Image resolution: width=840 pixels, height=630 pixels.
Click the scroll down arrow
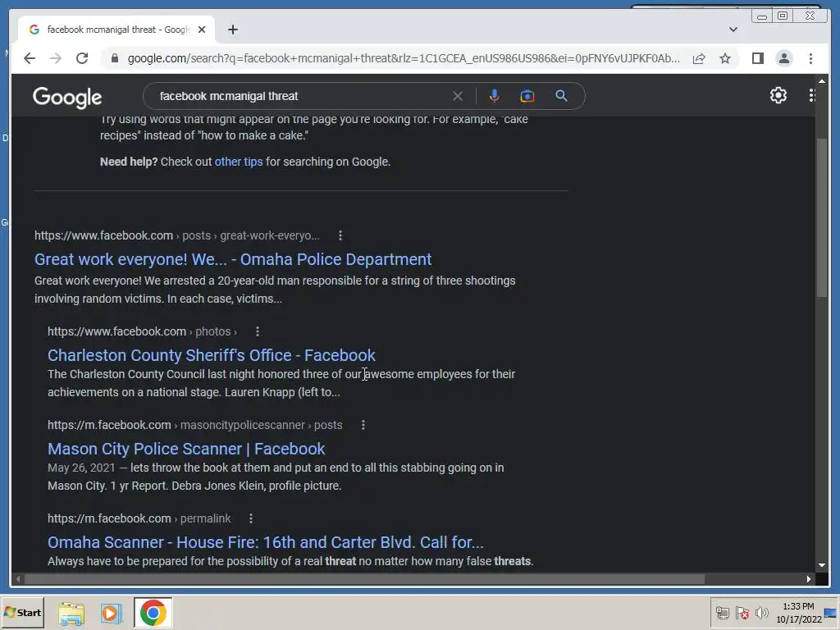822,565
